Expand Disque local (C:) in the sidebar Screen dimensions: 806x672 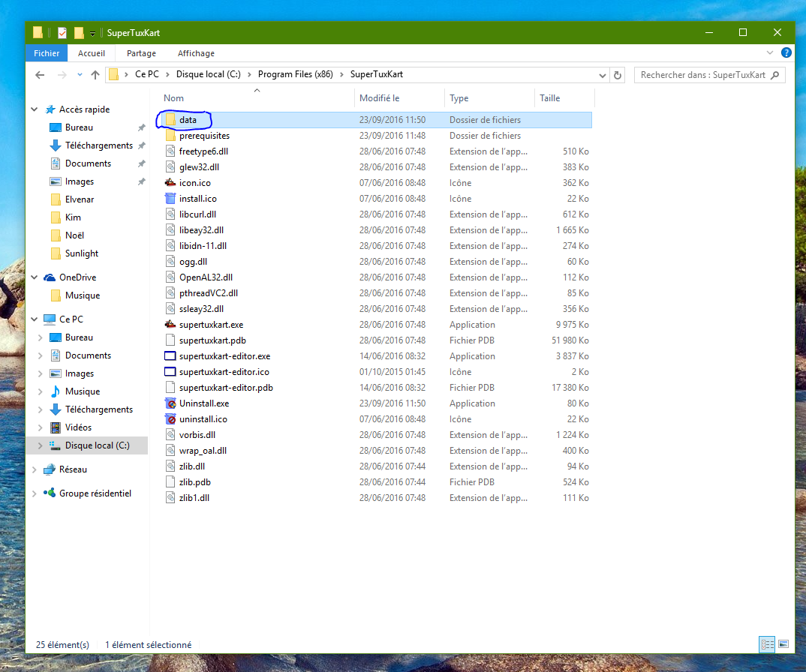click(x=40, y=446)
